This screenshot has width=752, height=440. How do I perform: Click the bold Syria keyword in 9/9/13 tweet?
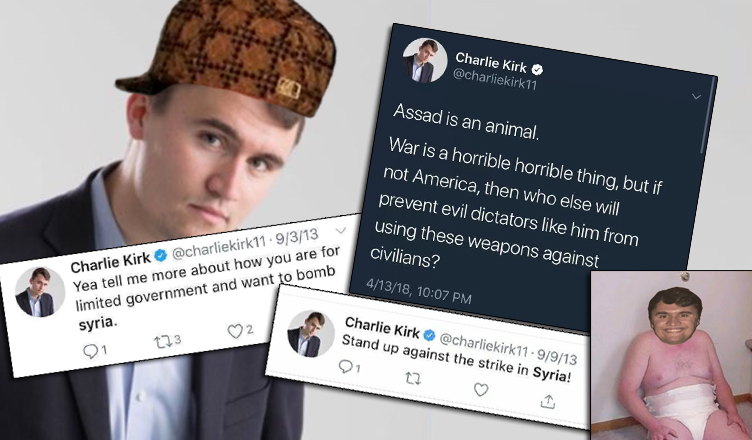[x=552, y=374]
